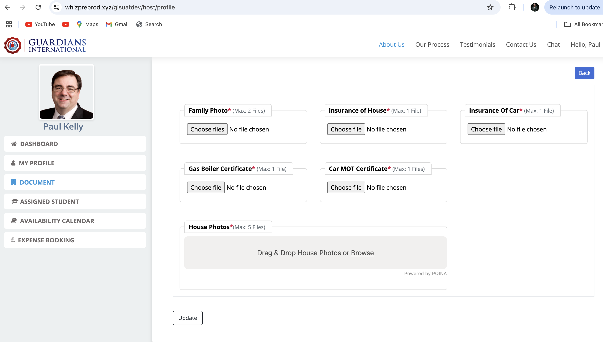Click the Browse link for House Photos
The height and width of the screenshot is (364, 603).
pos(362,253)
